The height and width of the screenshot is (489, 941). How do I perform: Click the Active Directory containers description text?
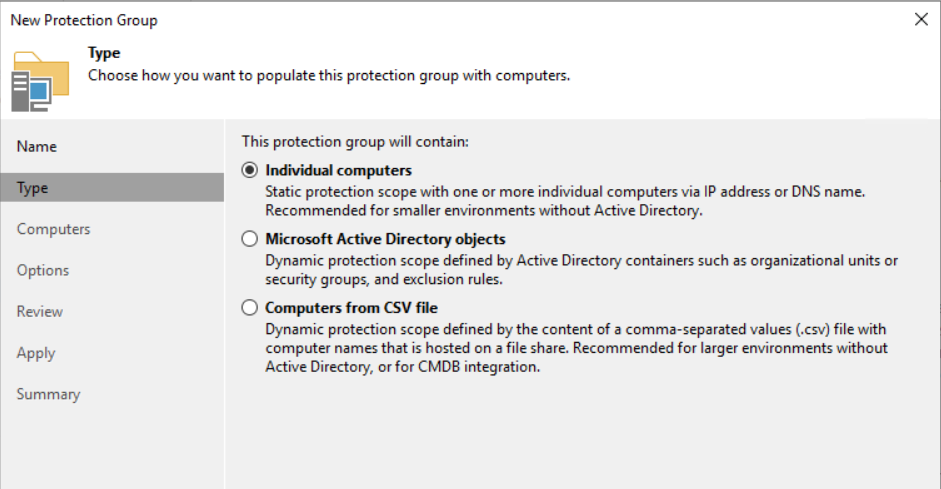coord(581,270)
